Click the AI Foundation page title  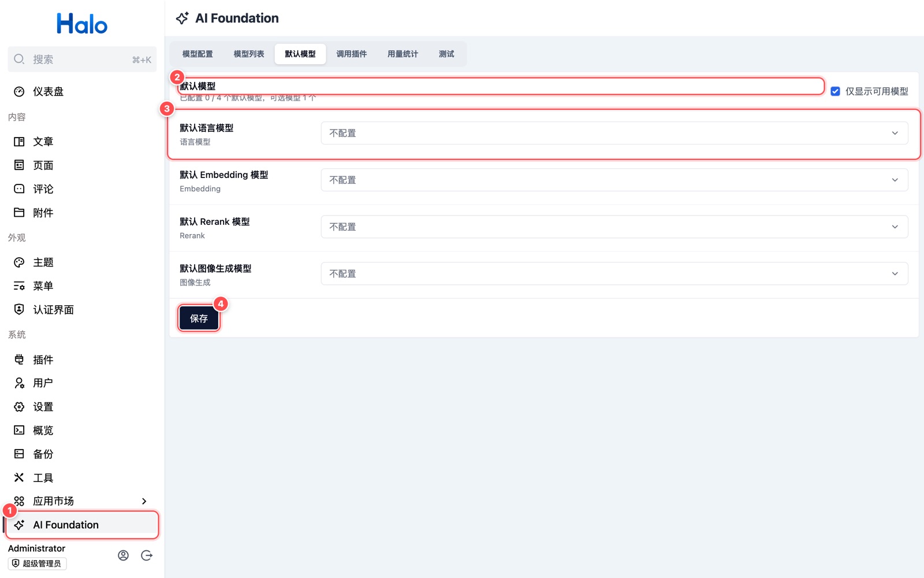point(237,18)
